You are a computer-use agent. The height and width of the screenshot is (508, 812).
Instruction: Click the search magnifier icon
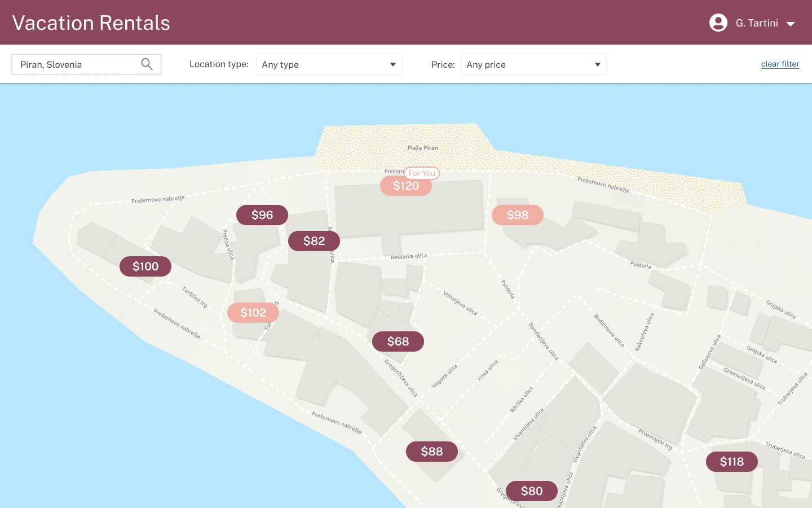click(147, 64)
